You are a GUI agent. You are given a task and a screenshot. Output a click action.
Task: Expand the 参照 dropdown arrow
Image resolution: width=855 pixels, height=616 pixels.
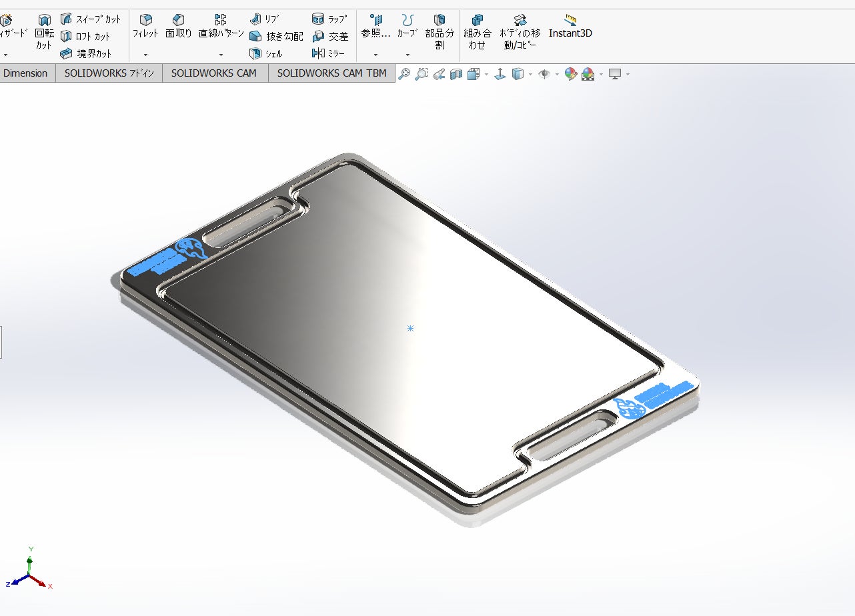(375, 55)
